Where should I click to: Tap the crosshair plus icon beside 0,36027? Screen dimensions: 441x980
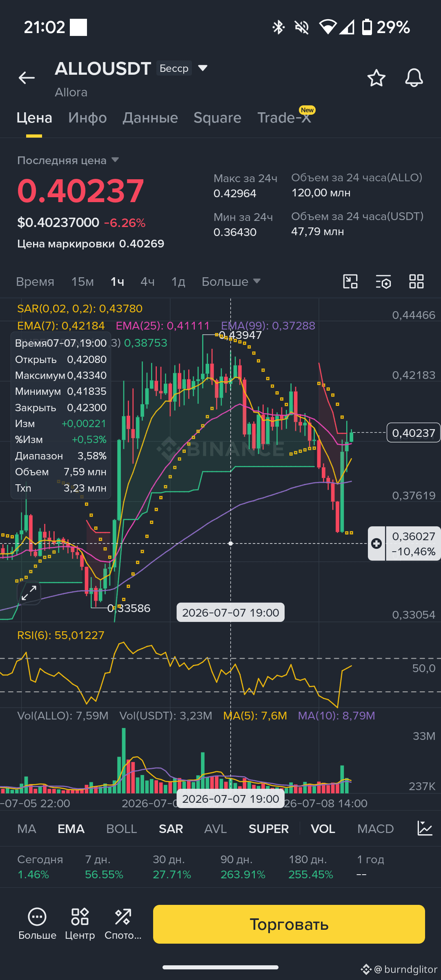pos(376,543)
